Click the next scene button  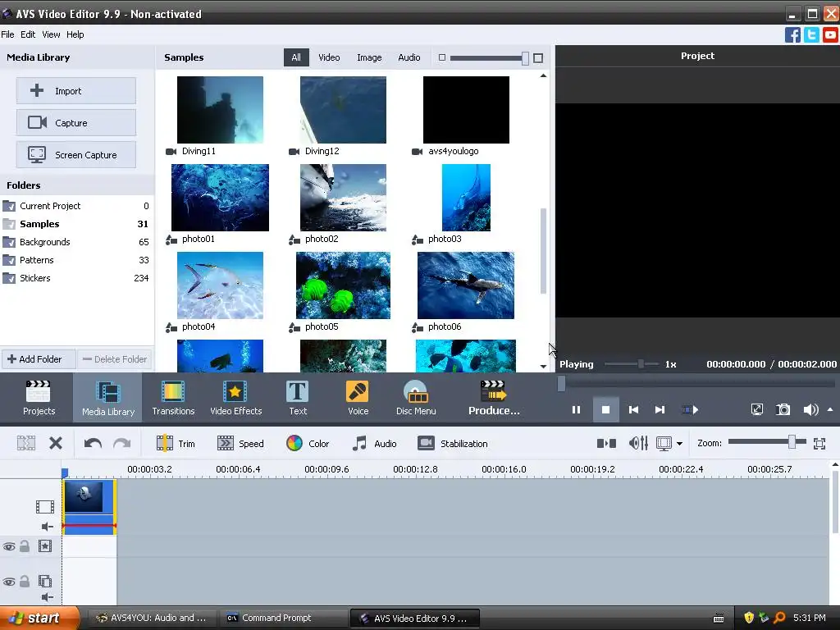(x=690, y=410)
